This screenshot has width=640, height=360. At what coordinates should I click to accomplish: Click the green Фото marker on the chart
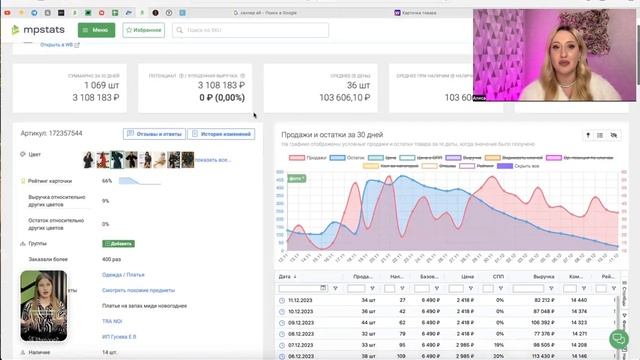tap(296, 178)
